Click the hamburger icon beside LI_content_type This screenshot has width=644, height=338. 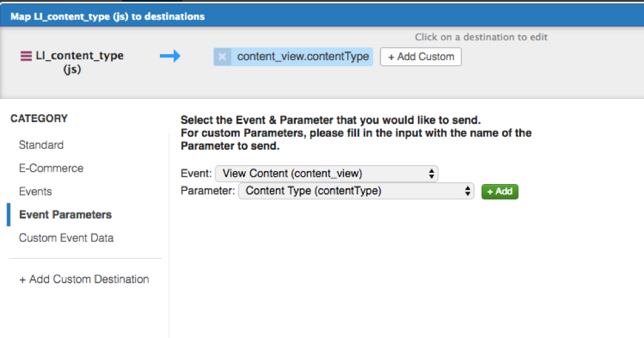26,57
